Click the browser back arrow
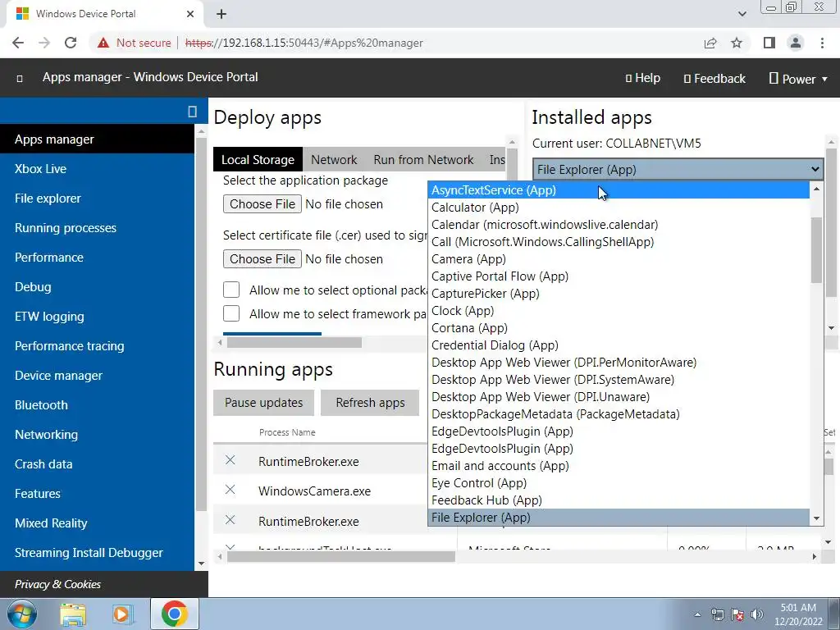This screenshot has height=630, width=840. click(x=18, y=43)
